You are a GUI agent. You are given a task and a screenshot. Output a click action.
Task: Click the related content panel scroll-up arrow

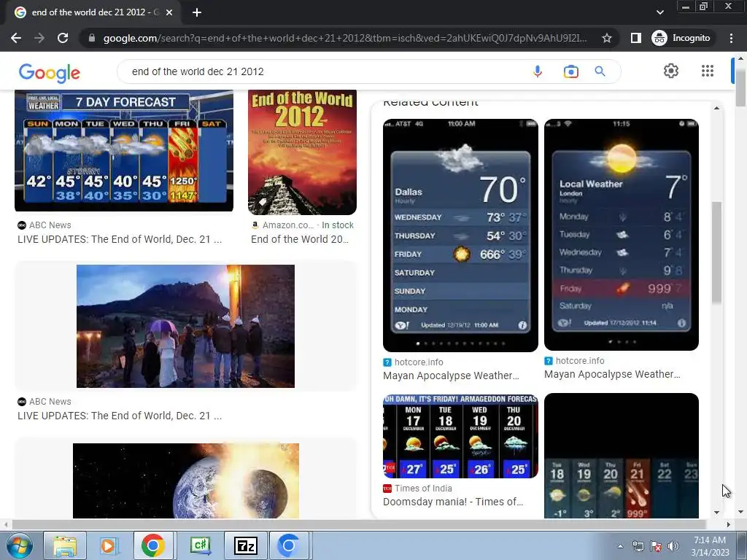[x=717, y=108]
